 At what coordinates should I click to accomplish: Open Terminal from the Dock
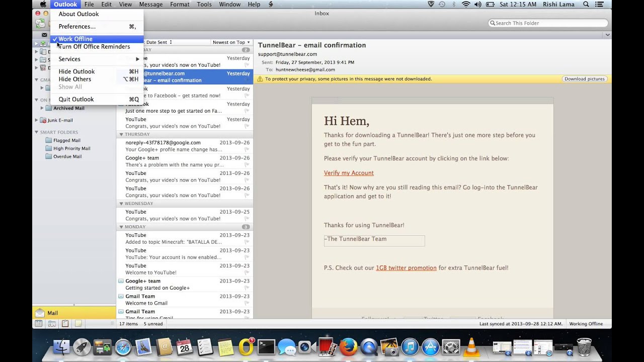[266, 347]
